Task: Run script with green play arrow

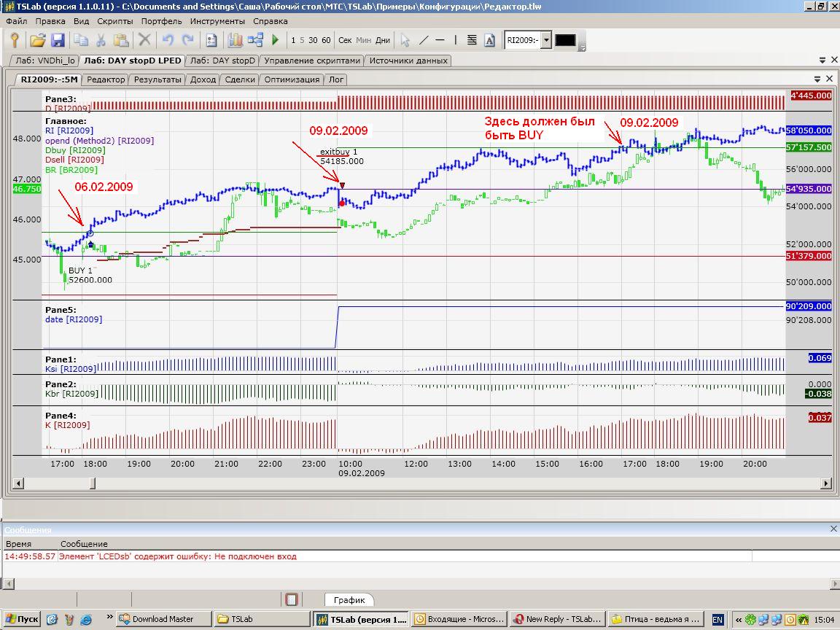Action: click(x=276, y=40)
